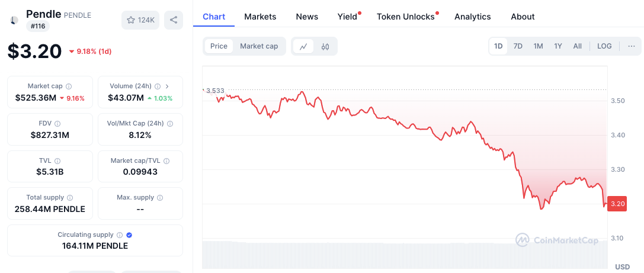Expand Volume (24h) details arrow
Image resolution: width=644 pixels, height=273 pixels.
pos(167,86)
